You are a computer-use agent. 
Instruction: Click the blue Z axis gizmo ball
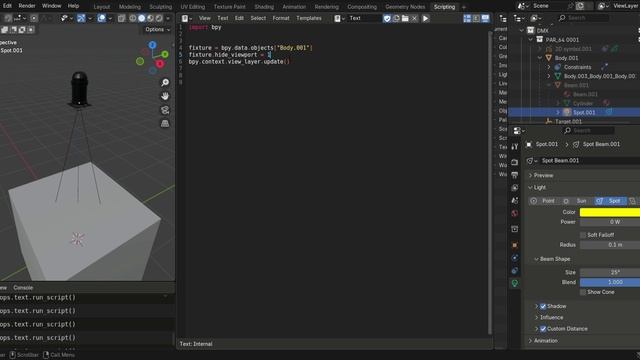tap(152, 45)
